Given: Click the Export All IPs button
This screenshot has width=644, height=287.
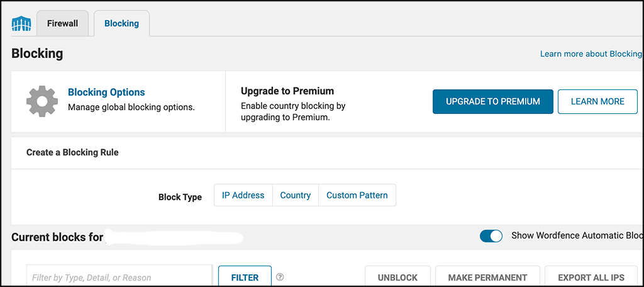Looking at the screenshot, I should [x=591, y=277].
